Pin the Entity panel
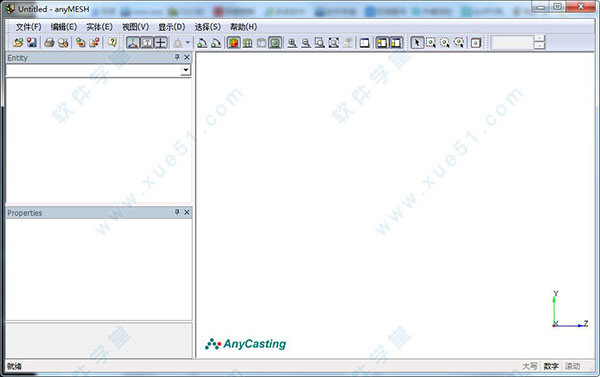This screenshot has height=377, width=600. click(177, 57)
